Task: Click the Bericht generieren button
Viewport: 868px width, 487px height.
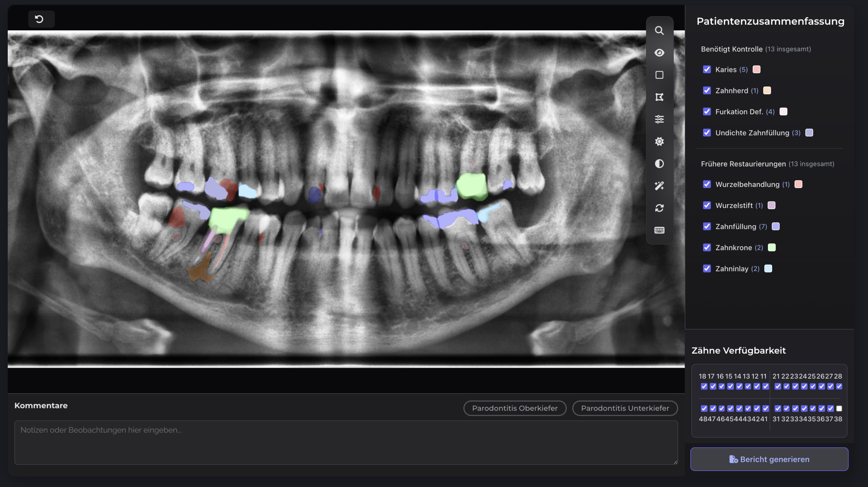Action: point(769,459)
